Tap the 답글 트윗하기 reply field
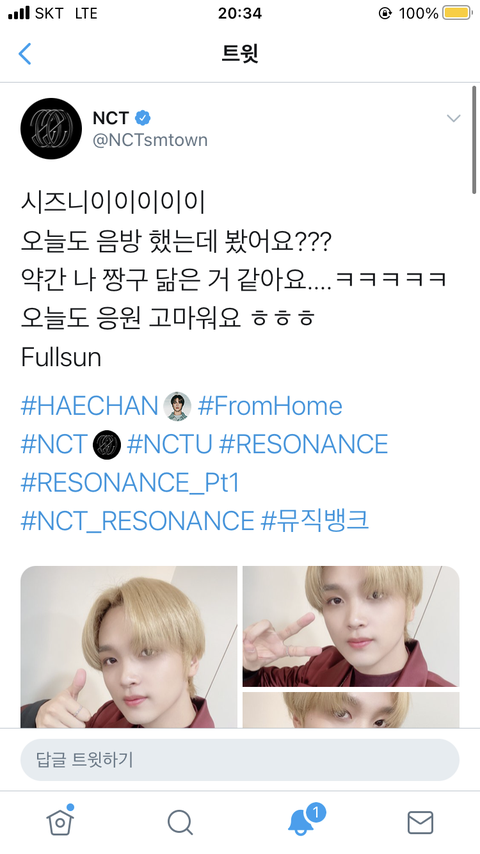Viewport: 480px width, 854px height. [240, 759]
